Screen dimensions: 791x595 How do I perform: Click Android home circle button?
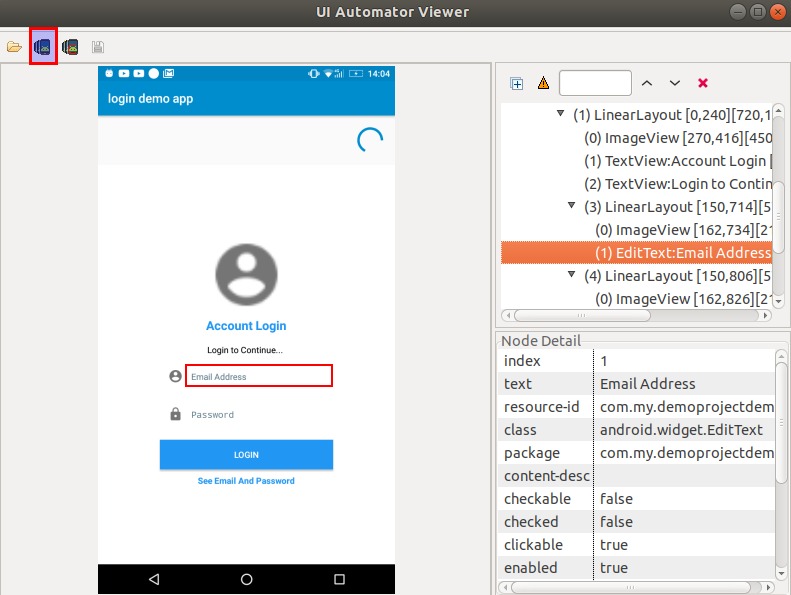pyautogui.click(x=246, y=579)
